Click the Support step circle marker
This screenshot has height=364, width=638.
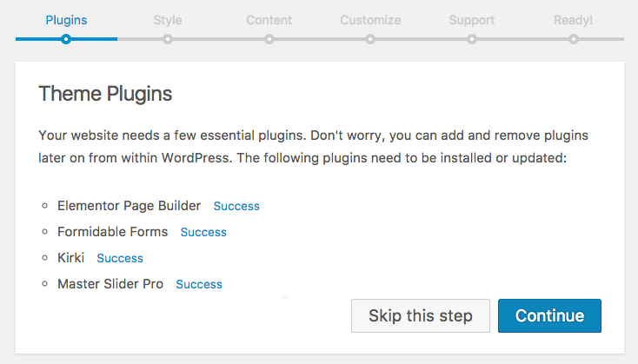(x=472, y=39)
